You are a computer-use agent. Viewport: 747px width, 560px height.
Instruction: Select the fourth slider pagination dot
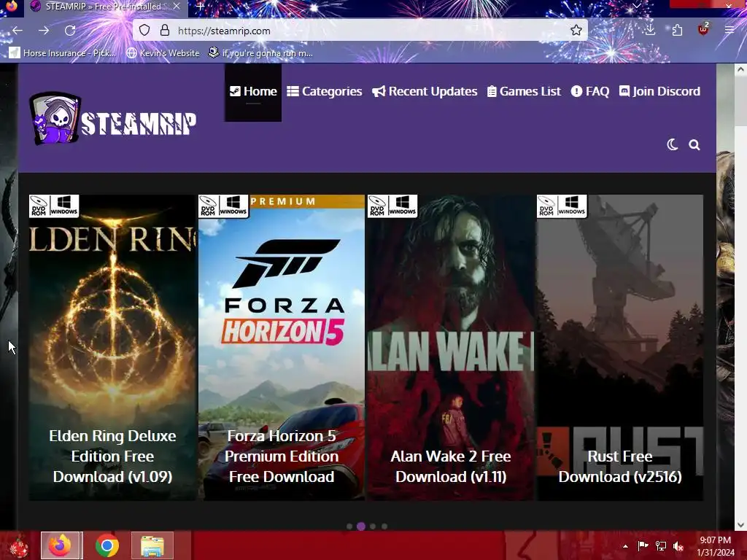tap(384, 526)
